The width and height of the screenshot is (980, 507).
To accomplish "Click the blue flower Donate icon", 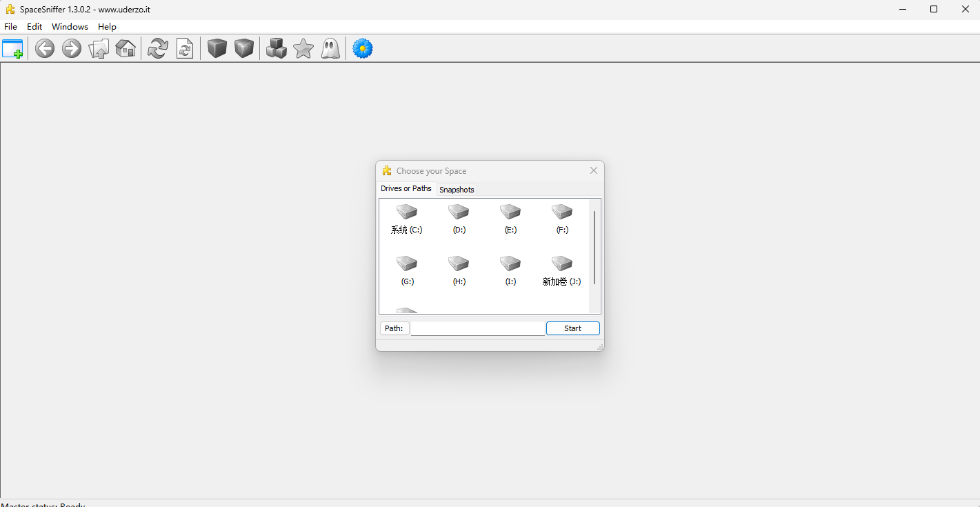I will [x=363, y=49].
